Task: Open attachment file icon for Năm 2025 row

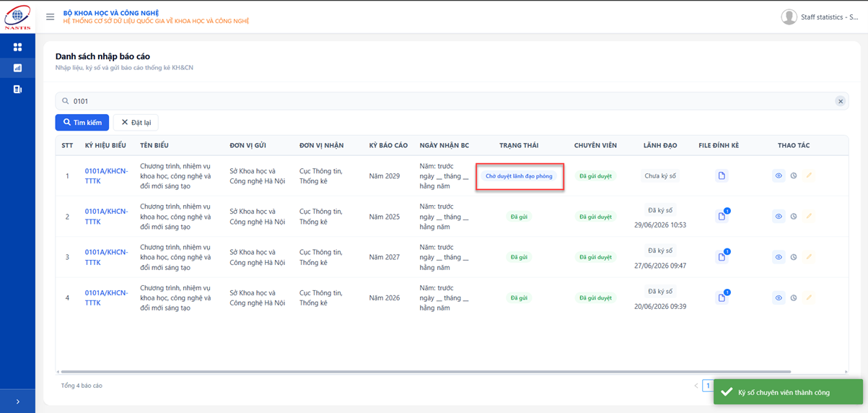Action: click(722, 216)
